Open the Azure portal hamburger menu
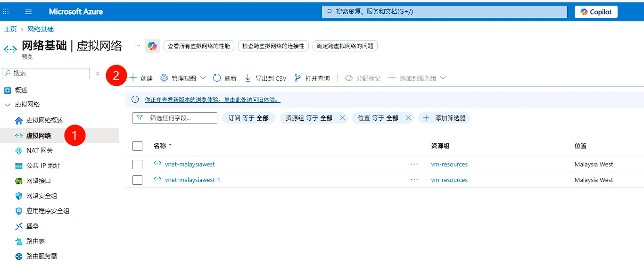This screenshot has height=265, width=644. (x=28, y=12)
